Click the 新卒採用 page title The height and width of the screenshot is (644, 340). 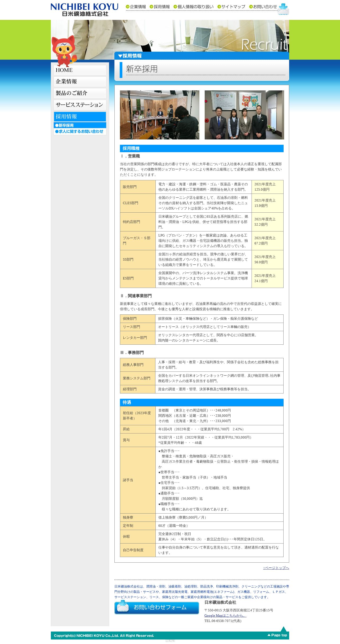point(142,69)
